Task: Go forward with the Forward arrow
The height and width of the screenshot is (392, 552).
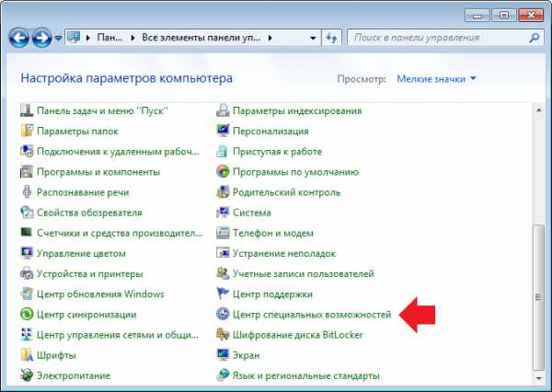Action: [42, 38]
